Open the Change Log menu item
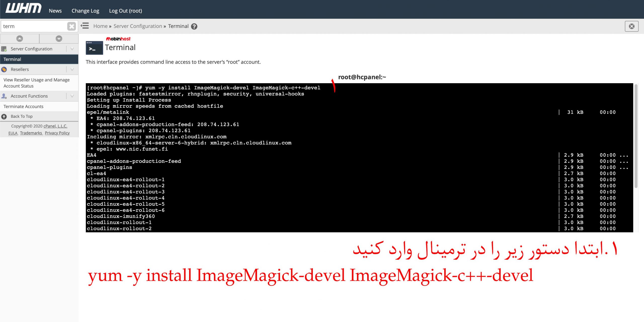Image resolution: width=644 pixels, height=322 pixels. [x=85, y=11]
